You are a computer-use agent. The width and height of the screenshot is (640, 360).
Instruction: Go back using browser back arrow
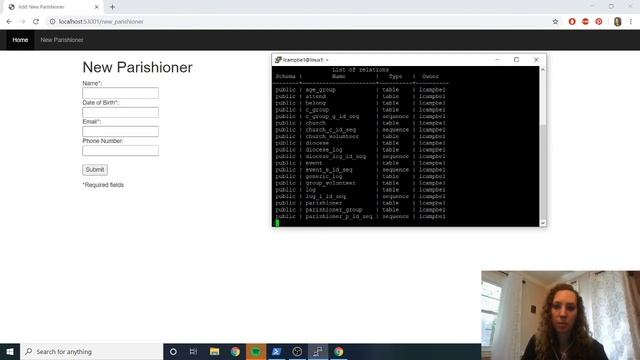[9, 22]
